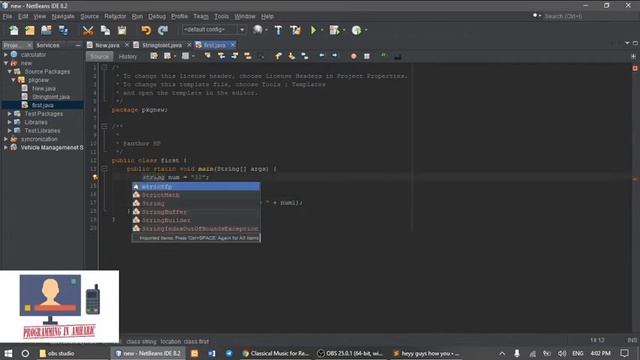640x360 pixels.
Task: Click the New Project toolbar icon
Action: 30,30
